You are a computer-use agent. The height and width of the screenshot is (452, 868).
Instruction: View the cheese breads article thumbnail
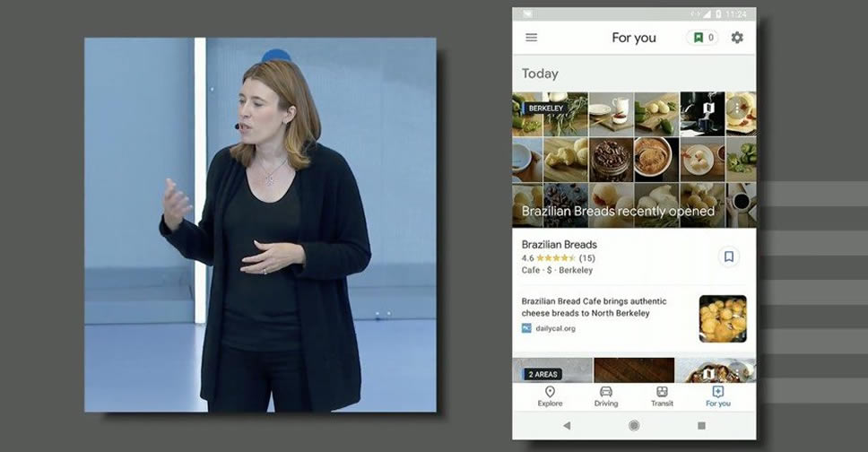tap(723, 318)
